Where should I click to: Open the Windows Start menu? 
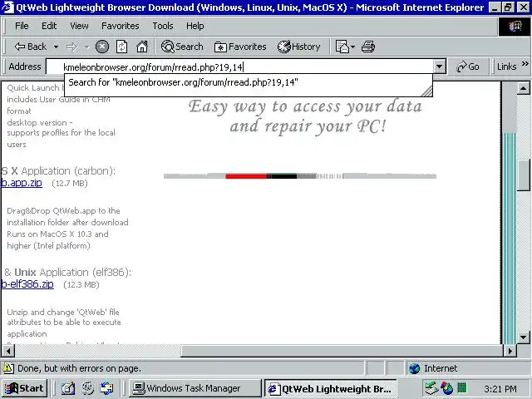24,388
